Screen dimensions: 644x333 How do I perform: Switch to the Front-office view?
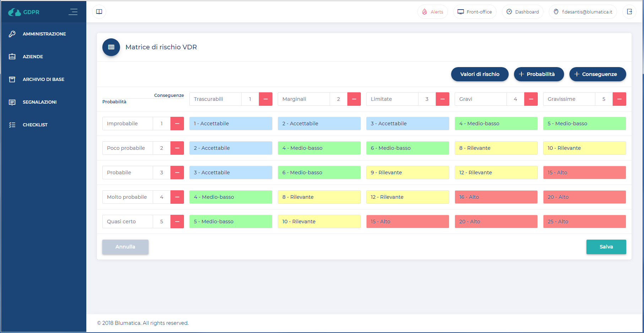475,12
